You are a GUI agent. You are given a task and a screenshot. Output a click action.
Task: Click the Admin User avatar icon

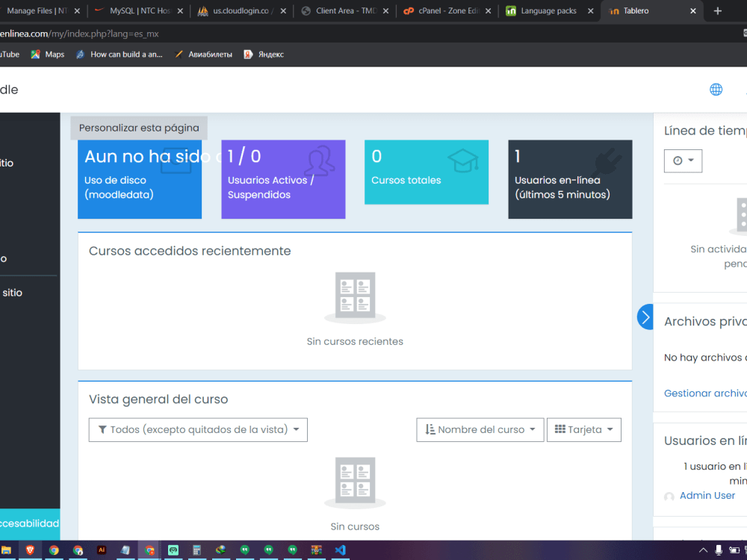pos(669,497)
